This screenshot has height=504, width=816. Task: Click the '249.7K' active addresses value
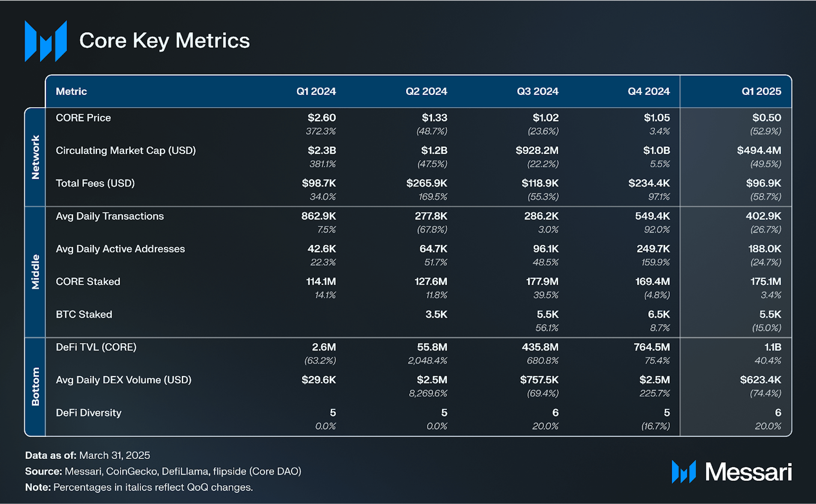[653, 249]
